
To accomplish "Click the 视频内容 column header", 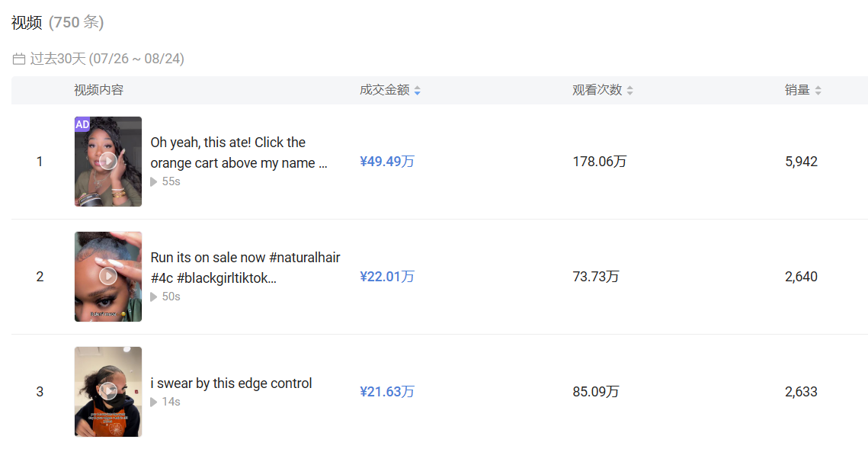I will (x=98, y=90).
